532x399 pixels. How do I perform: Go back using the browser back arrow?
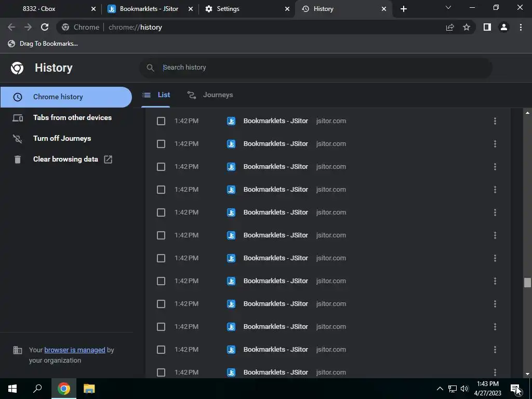click(x=11, y=27)
